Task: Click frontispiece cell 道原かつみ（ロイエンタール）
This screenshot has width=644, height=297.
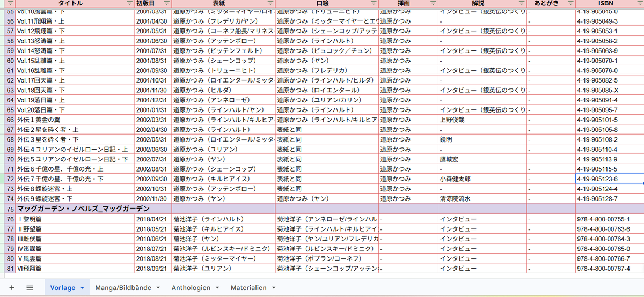Action: pyautogui.click(x=327, y=90)
